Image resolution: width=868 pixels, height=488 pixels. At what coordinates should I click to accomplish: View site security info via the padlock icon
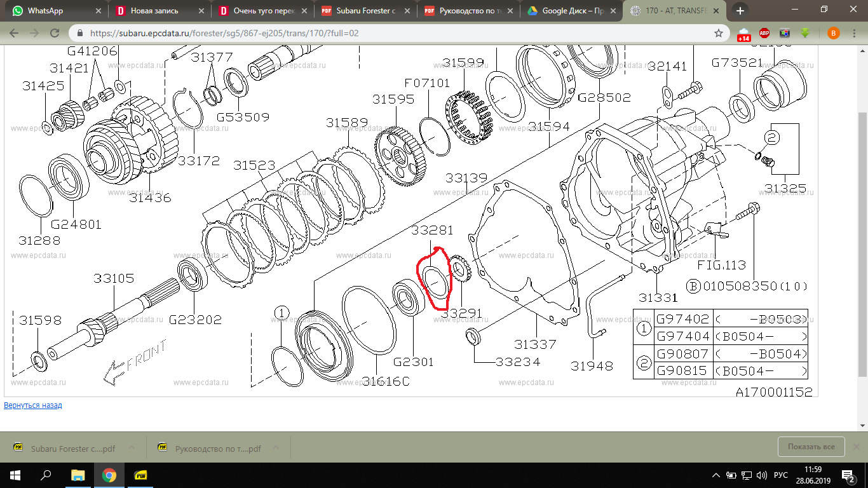point(79,33)
